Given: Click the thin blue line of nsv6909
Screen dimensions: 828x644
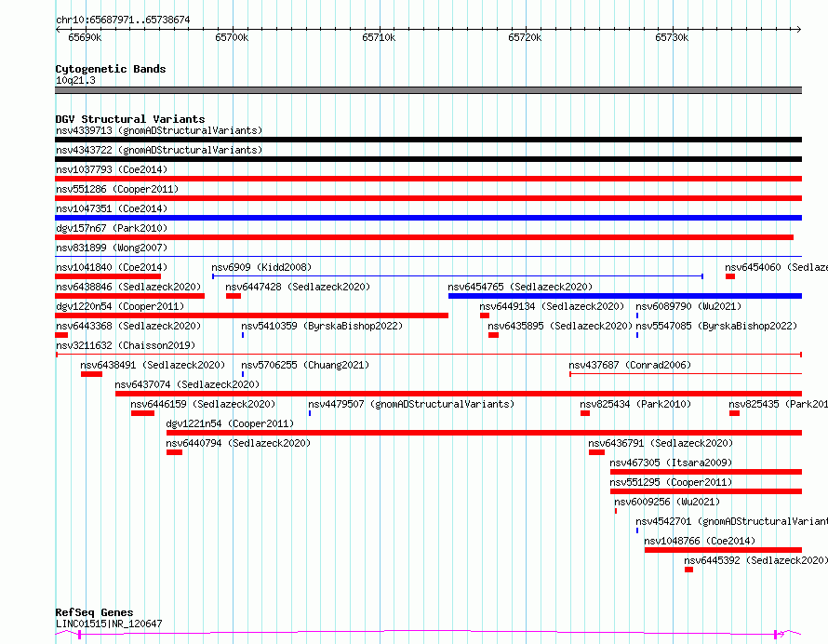Looking at the screenshot, I should (x=458, y=276).
